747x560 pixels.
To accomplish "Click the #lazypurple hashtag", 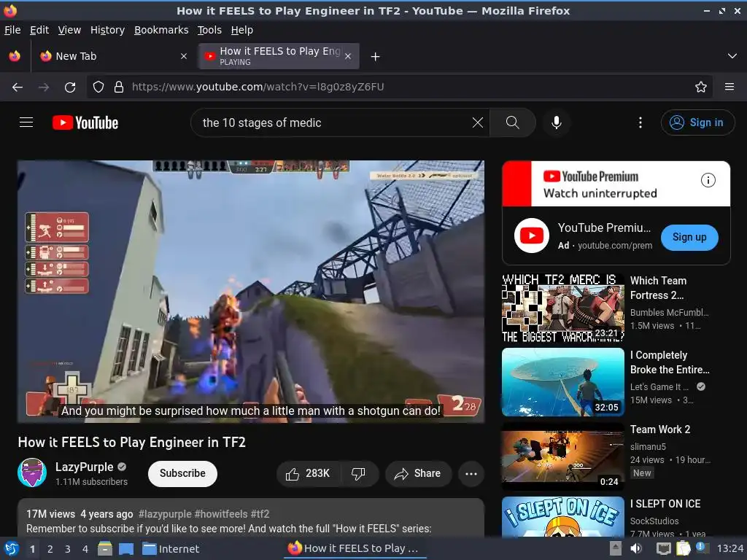I will pos(165,514).
